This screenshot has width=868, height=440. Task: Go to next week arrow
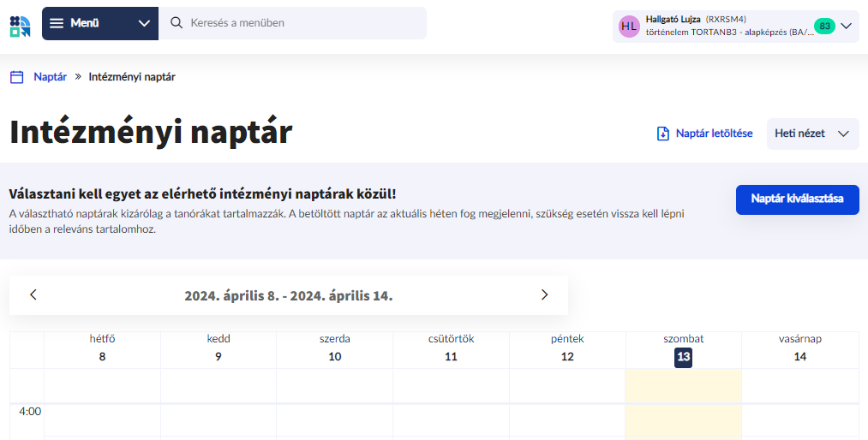(544, 294)
